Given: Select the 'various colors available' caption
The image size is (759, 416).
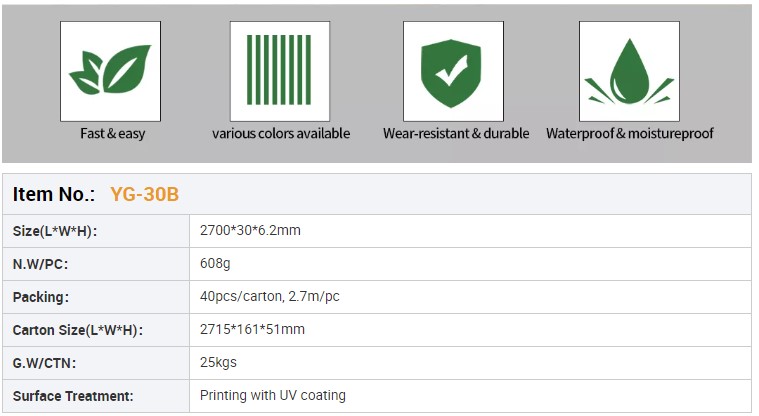Looking at the screenshot, I should click(x=281, y=134).
